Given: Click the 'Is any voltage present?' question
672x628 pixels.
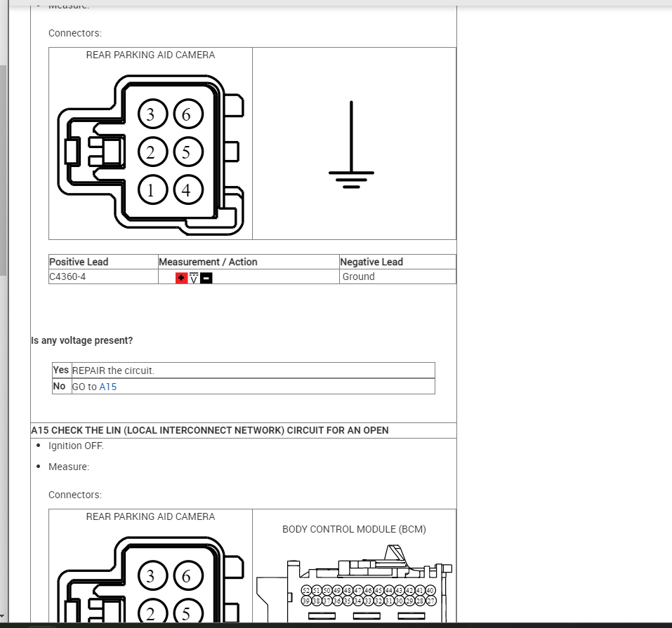Looking at the screenshot, I should point(82,340).
